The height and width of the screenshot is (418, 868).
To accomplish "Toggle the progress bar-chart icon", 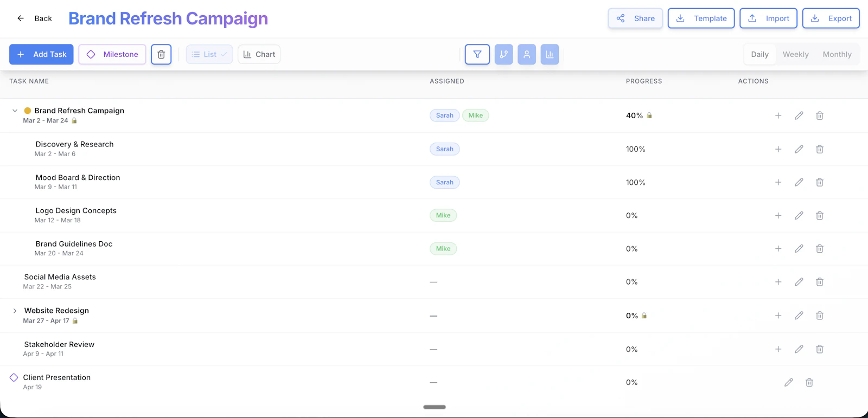I will point(550,54).
